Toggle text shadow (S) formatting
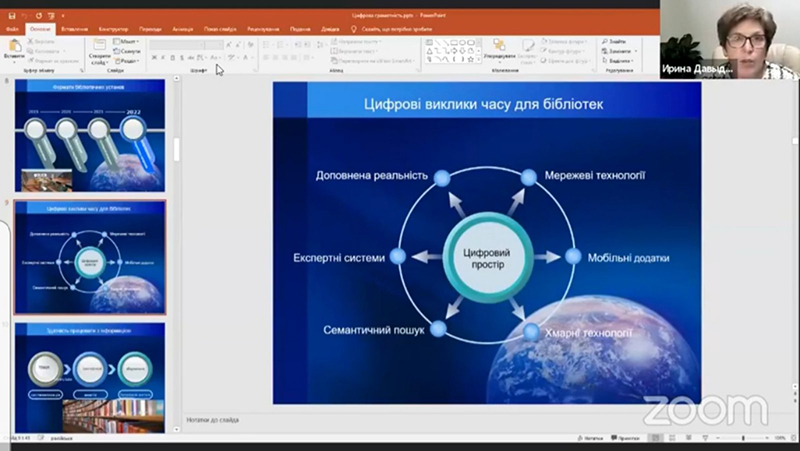The width and height of the screenshot is (800, 451). click(x=182, y=58)
